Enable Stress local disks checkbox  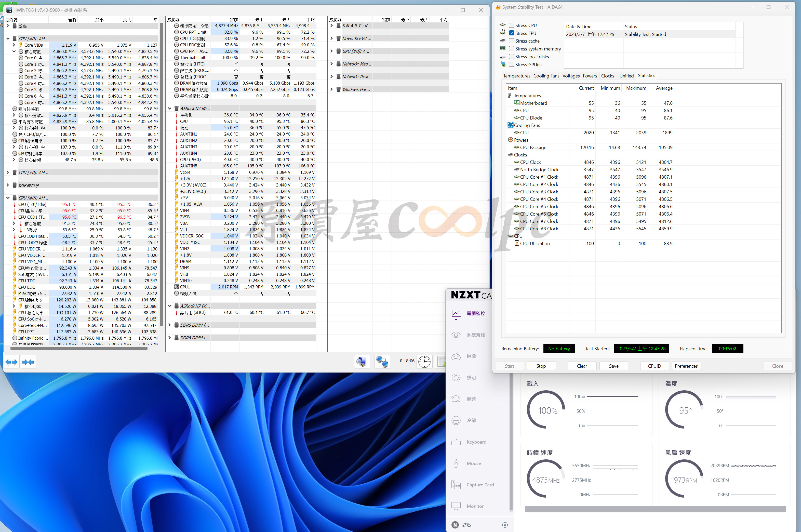(512, 57)
